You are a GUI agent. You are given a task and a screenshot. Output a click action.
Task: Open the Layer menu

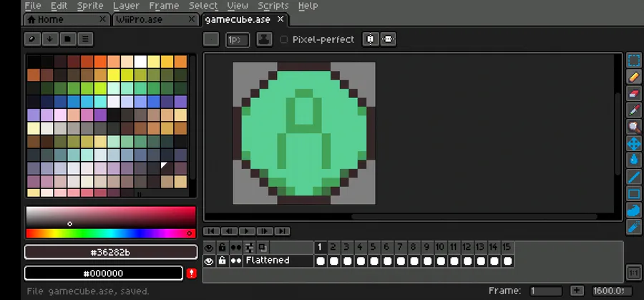pyautogui.click(x=126, y=6)
